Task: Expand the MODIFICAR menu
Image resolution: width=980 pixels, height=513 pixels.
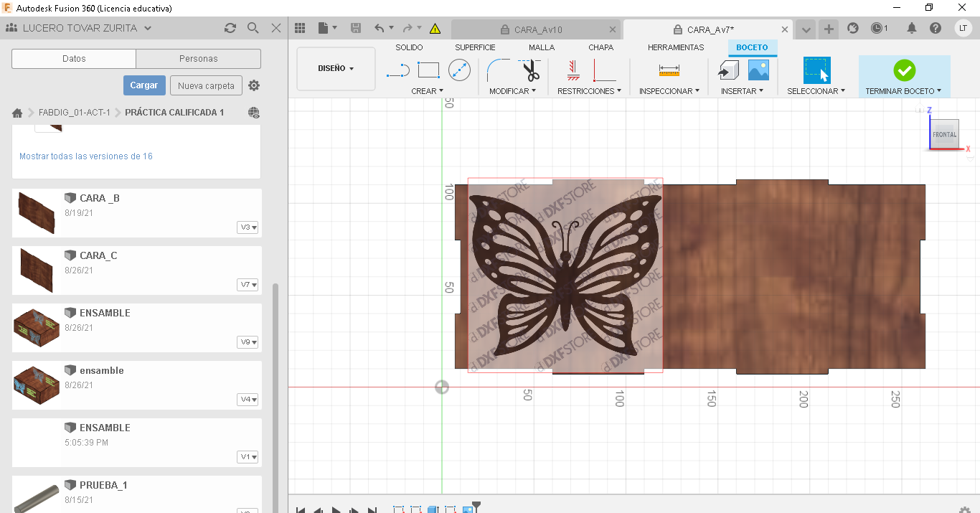Action: click(512, 91)
